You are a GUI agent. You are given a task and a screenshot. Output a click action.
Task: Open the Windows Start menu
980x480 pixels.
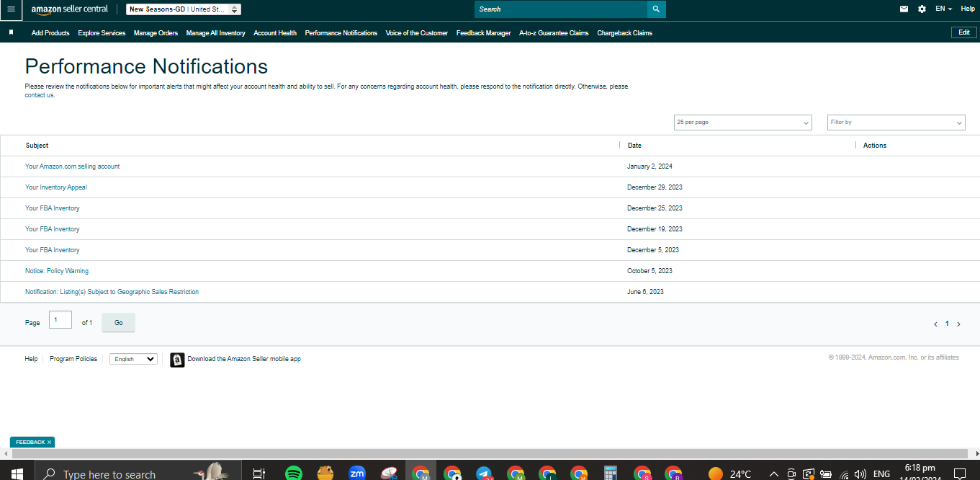click(x=17, y=474)
